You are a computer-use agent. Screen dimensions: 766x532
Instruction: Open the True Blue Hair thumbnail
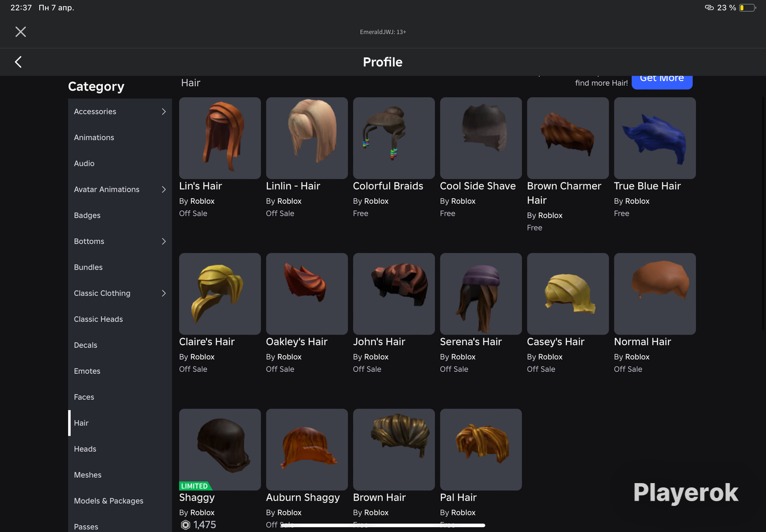pos(655,138)
